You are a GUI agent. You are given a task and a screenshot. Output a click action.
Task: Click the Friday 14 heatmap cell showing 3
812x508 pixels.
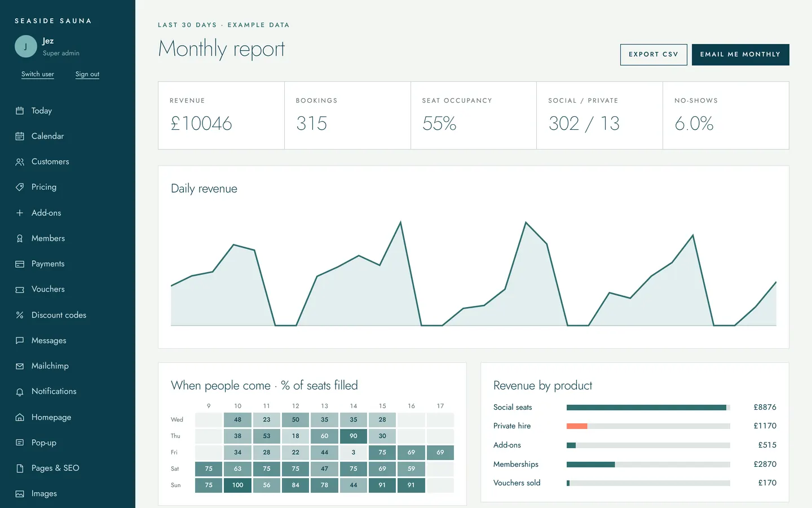(x=354, y=452)
